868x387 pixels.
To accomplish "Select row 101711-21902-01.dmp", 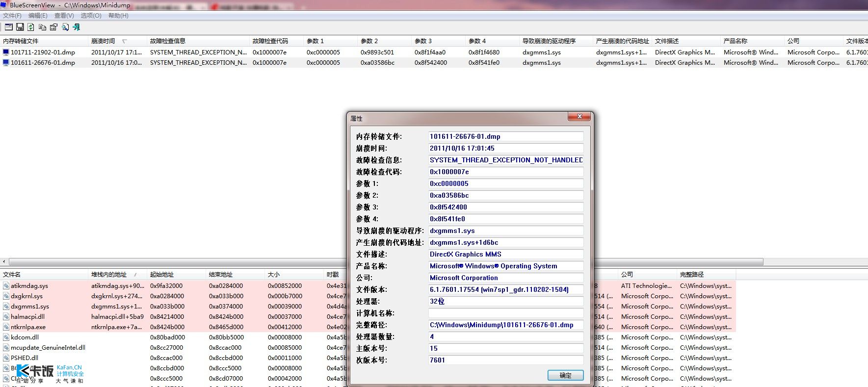I will 434,52.
